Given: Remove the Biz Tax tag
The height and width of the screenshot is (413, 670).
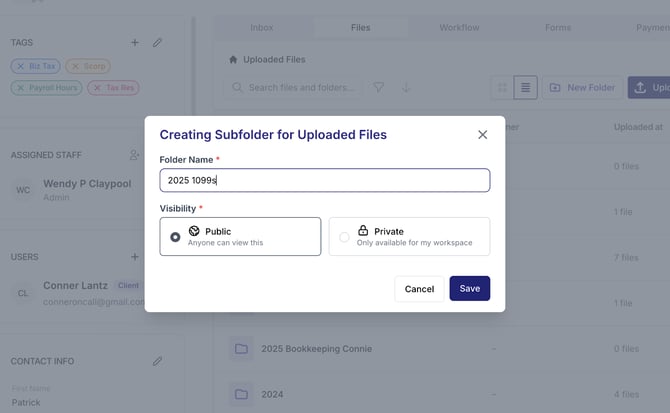Looking at the screenshot, I should [19, 66].
